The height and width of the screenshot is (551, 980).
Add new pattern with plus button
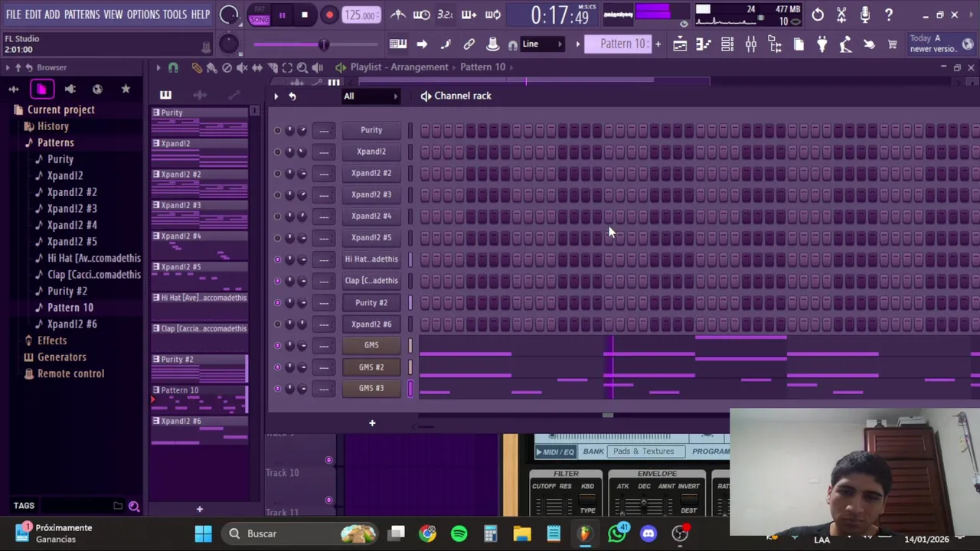658,44
